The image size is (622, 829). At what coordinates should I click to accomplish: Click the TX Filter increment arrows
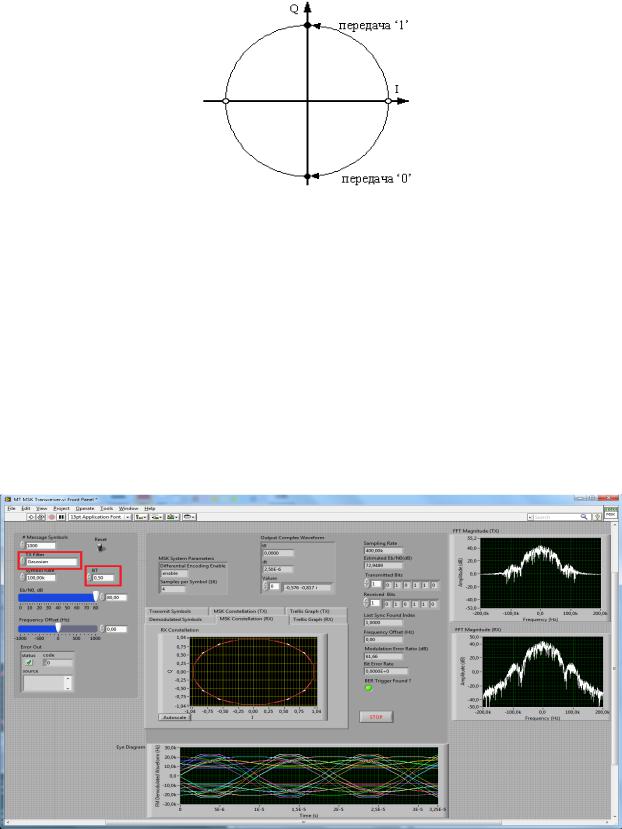(22, 561)
